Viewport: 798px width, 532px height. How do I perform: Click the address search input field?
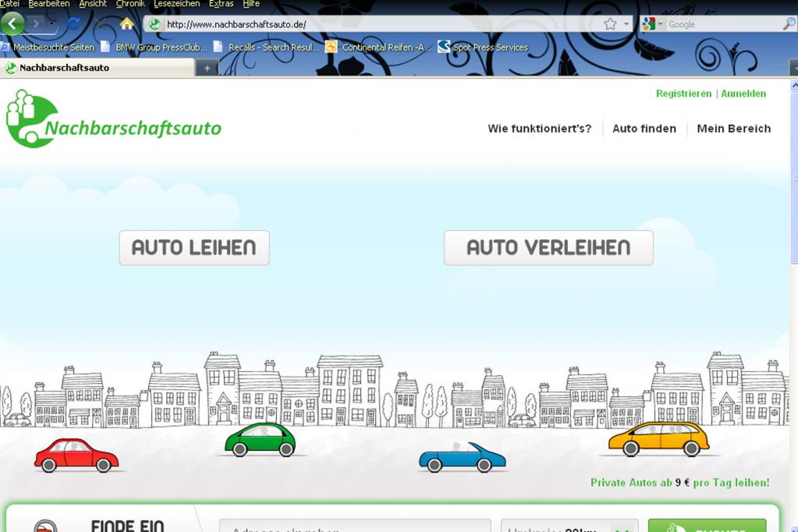tap(355, 526)
